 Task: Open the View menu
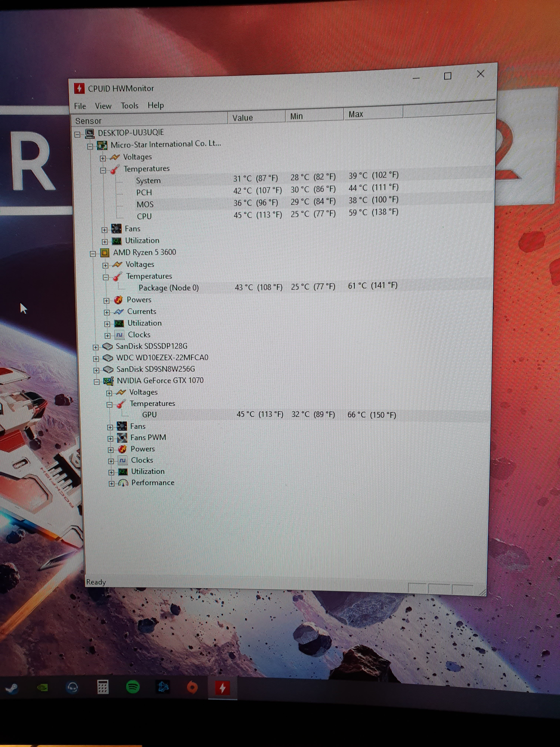pyautogui.click(x=103, y=106)
